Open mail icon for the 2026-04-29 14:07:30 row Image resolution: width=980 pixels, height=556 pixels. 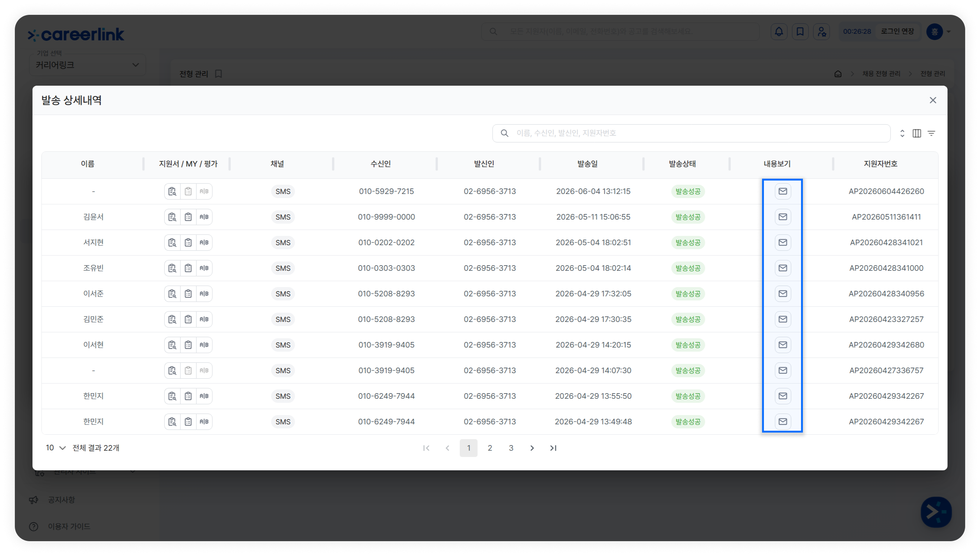(x=783, y=371)
